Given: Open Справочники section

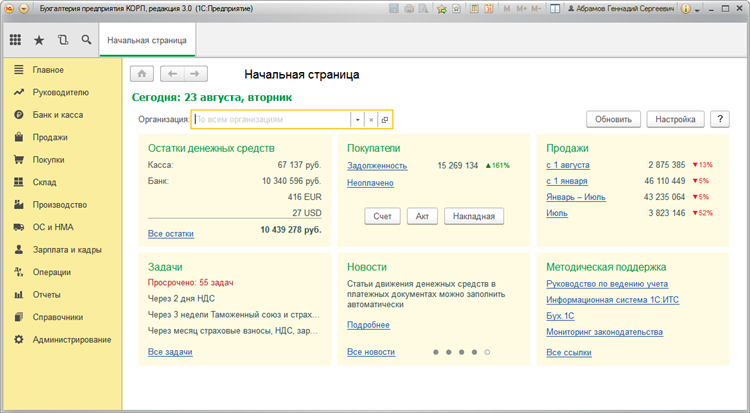Looking at the screenshot, I should coord(58,317).
